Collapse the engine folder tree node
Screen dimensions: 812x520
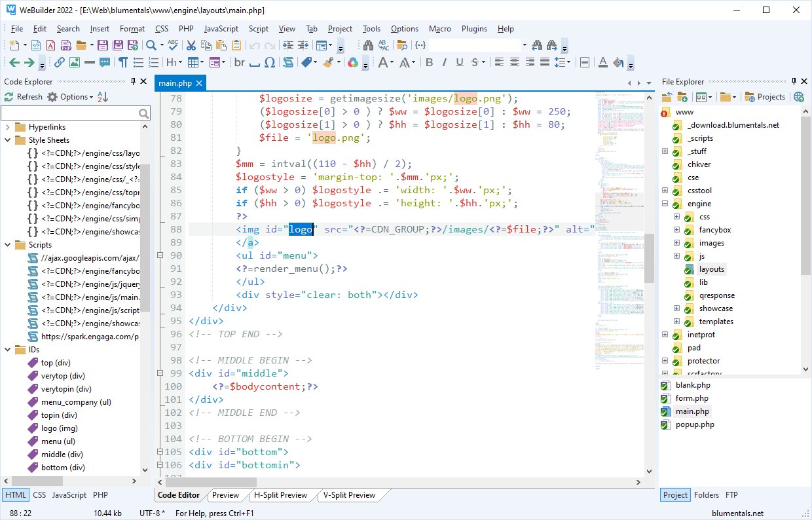tap(665, 203)
